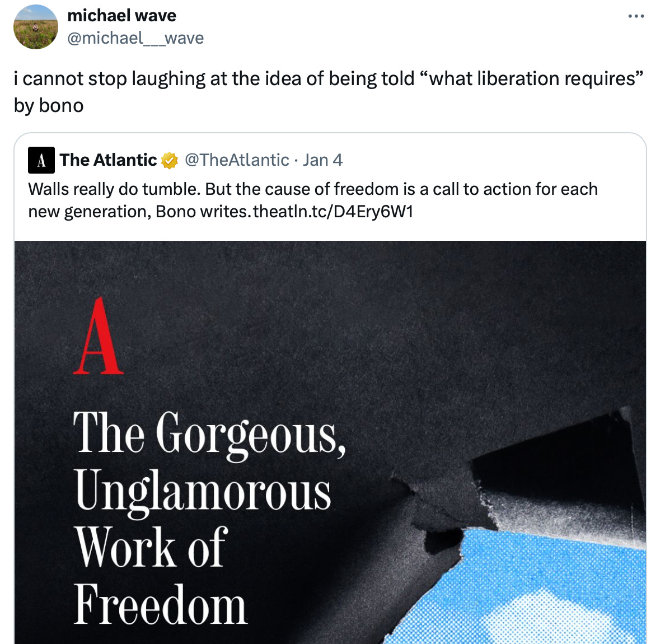Click the main tweet text about bono
This screenshot has width=665, height=644.
click(x=329, y=92)
